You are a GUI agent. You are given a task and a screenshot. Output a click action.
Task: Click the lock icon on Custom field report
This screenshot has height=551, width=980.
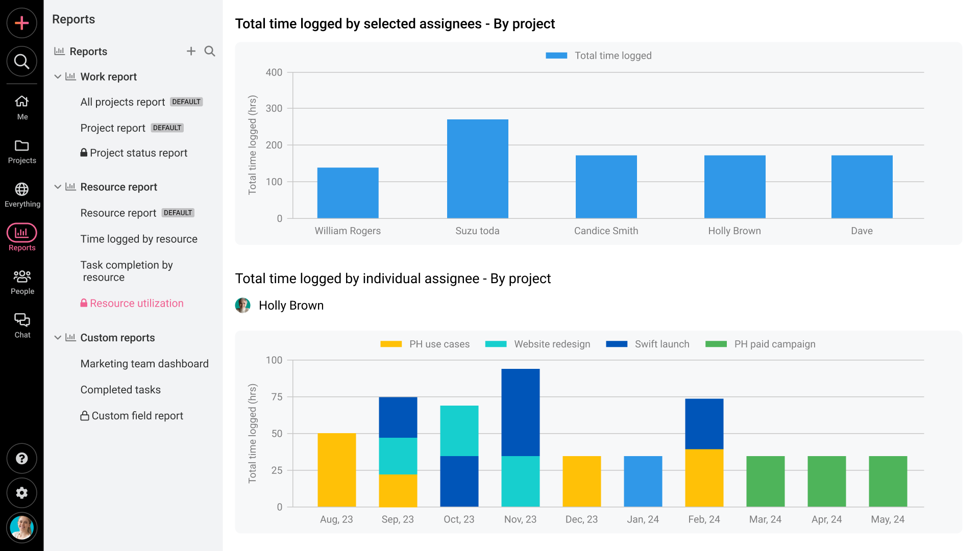click(84, 415)
